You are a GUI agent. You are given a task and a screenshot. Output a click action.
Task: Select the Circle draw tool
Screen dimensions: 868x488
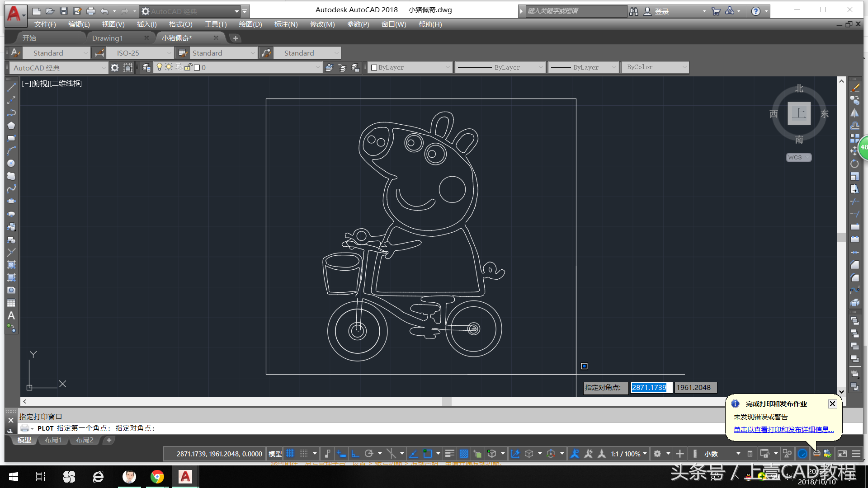[x=11, y=163]
